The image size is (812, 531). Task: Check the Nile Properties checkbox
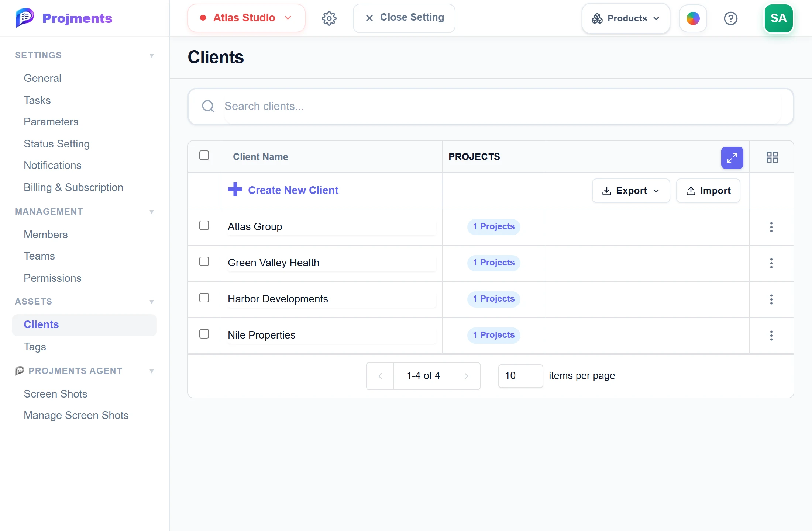pos(204,334)
